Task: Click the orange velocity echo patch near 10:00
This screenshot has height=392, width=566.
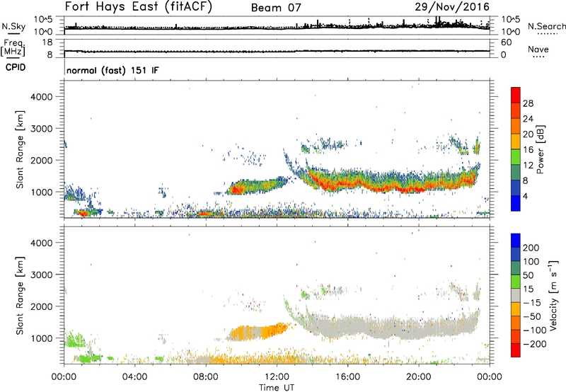Action: (256, 332)
